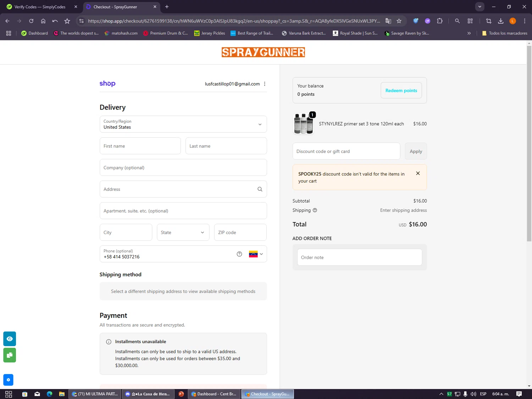Click the phone field help question mark

point(239,254)
